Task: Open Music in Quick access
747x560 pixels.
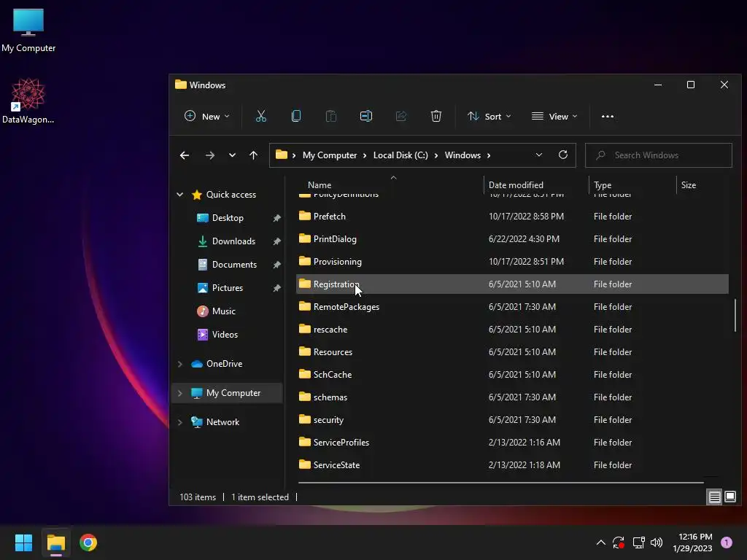Action: tap(223, 311)
